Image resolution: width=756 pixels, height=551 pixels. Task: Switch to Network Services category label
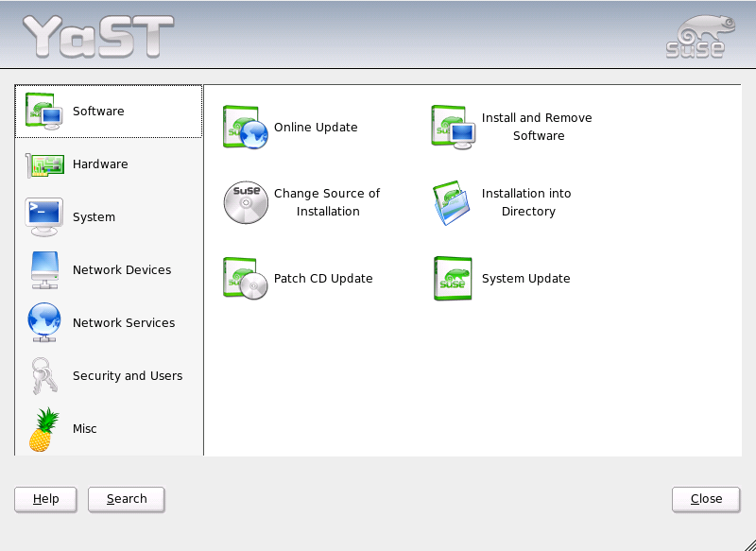124,322
